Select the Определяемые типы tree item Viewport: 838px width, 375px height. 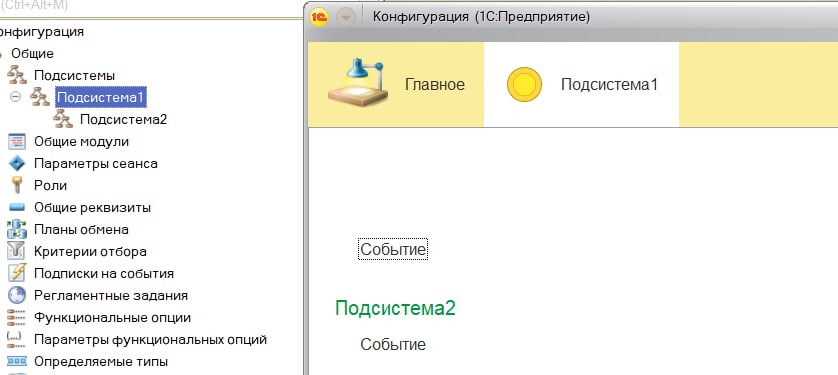[x=101, y=362]
